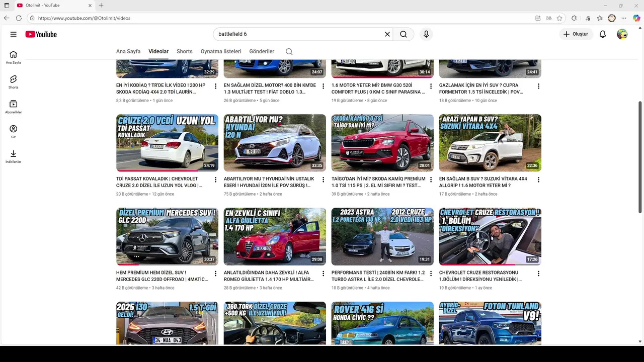Open the Siz sidebar item

(x=13, y=132)
